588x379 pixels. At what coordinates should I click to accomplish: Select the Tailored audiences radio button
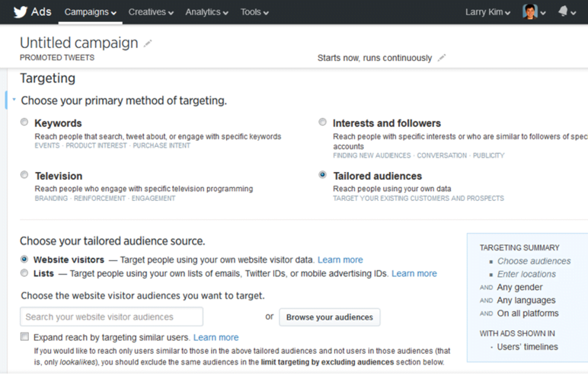pos(322,175)
